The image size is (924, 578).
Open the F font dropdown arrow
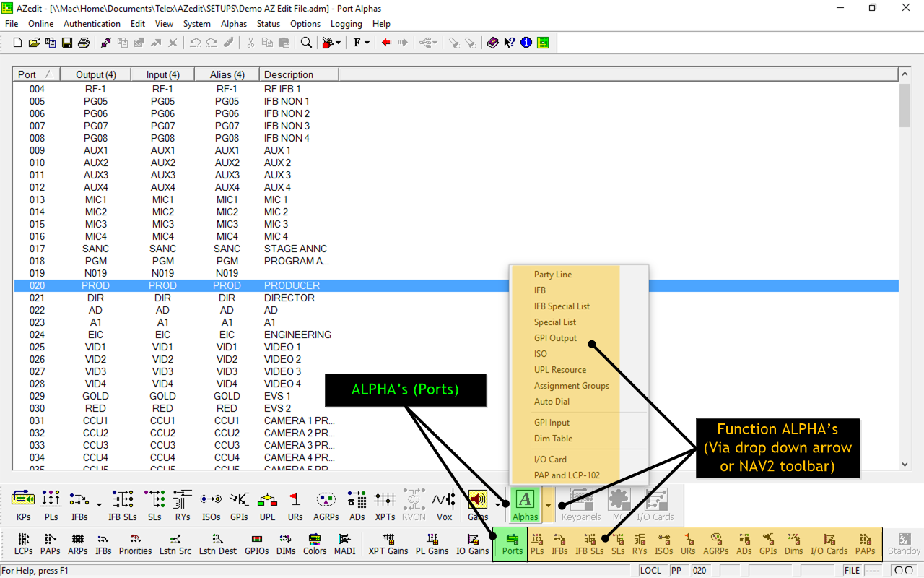(x=367, y=43)
